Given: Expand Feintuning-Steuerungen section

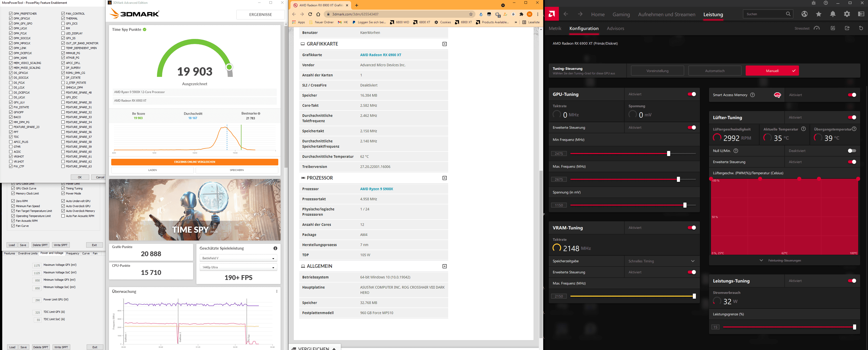Looking at the screenshot, I should tap(780, 260).
